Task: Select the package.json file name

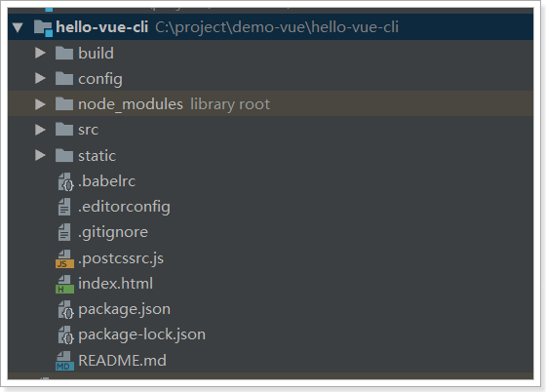Action: coord(125,310)
